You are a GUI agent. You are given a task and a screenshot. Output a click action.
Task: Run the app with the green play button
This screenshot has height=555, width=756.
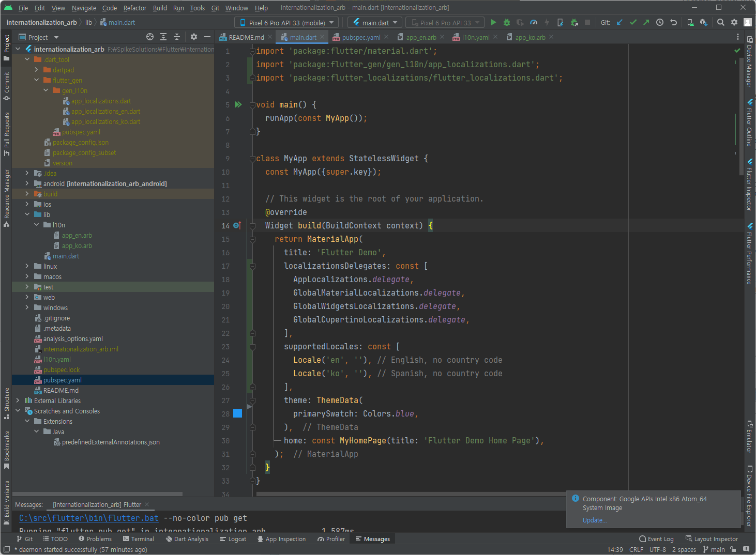coord(493,23)
